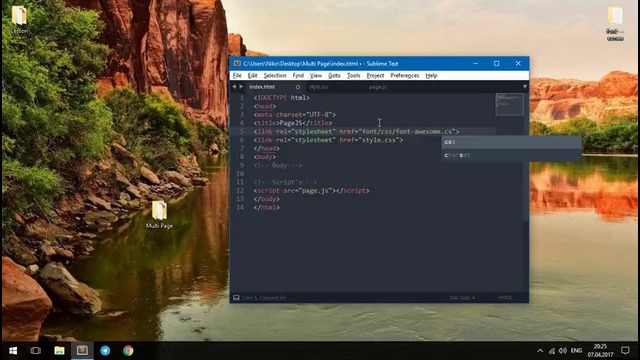The image size is (640, 360).
Task: Open the Find menu
Action: coord(298,76)
